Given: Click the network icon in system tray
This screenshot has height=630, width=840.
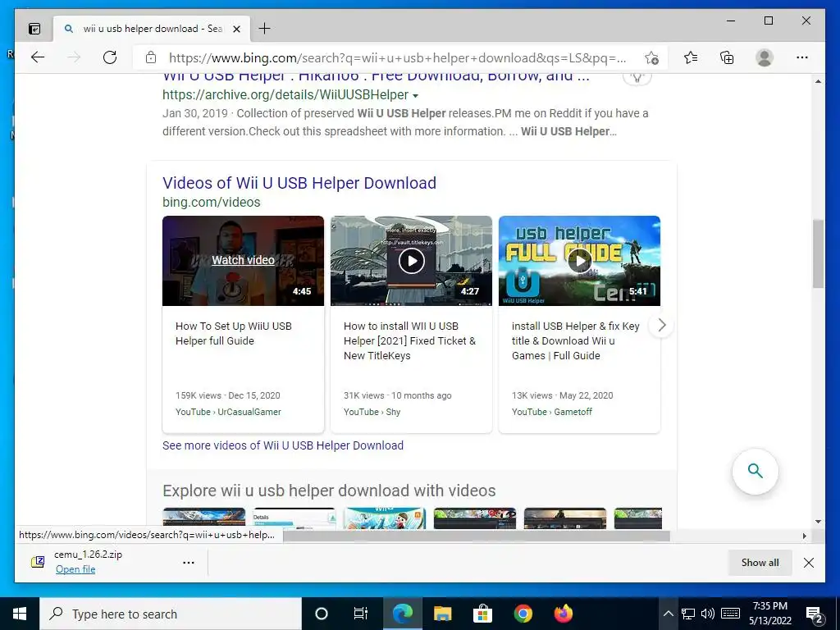Looking at the screenshot, I should pyautogui.click(x=688, y=614).
